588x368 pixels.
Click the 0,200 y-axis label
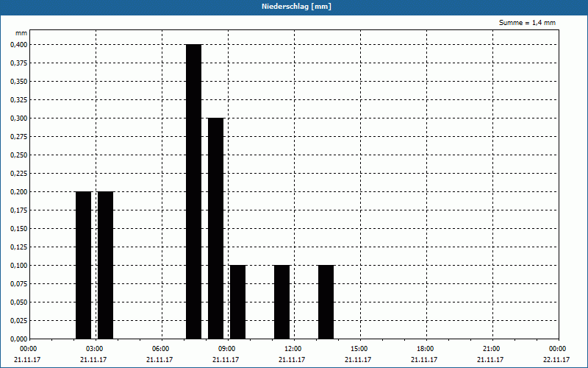click(x=19, y=192)
